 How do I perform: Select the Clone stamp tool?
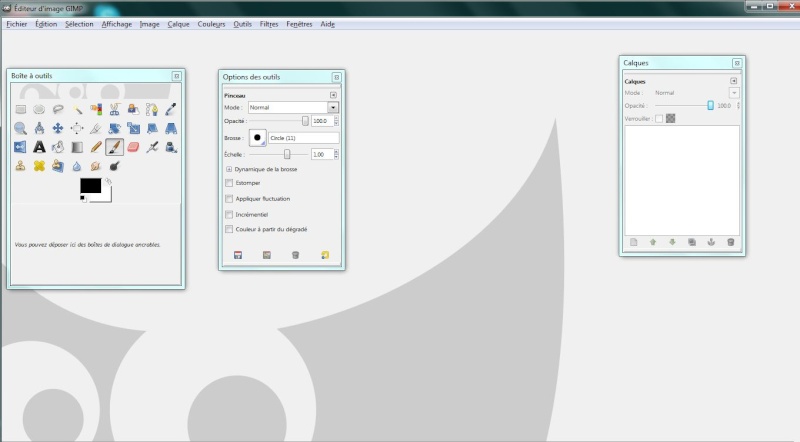click(20, 166)
